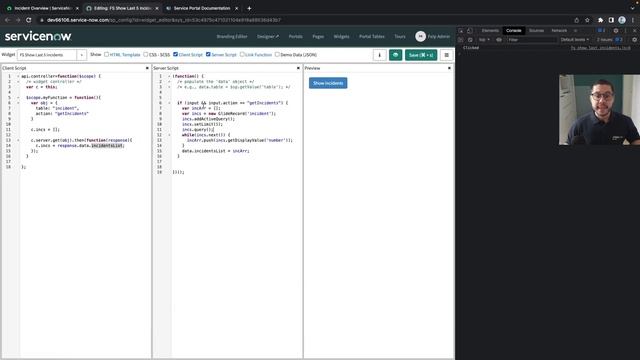Collapse code fold at Server Script line 12
Screen dimensions: 640x360
coord(169,135)
